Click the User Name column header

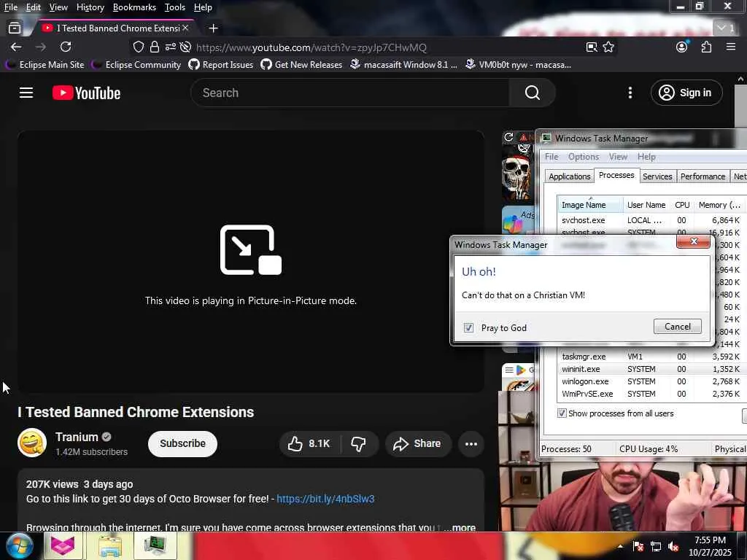646,205
